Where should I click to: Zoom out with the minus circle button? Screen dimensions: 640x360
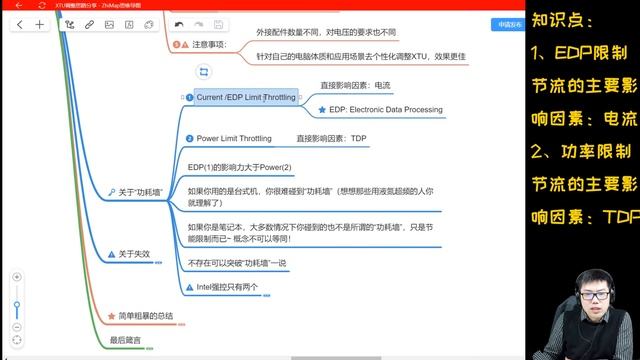(x=17, y=327)
